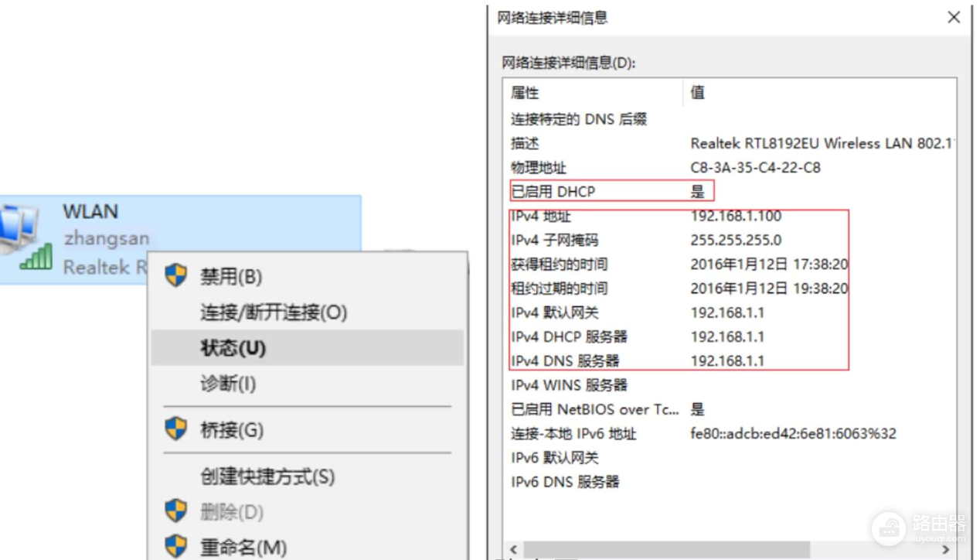Close the 网络连接详细信息 dialog
Image resolution: width=980 pixels, height=560 pixels.
coord(954,17)
